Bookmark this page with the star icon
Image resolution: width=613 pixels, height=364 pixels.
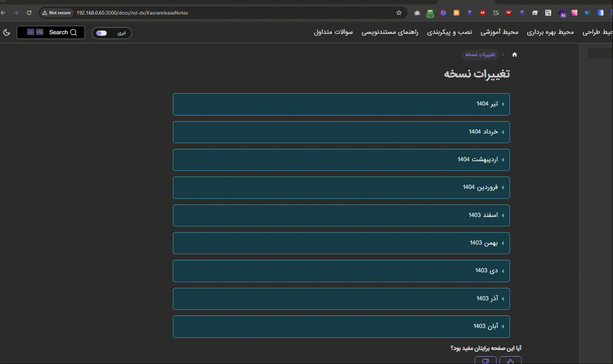(399, 13)
